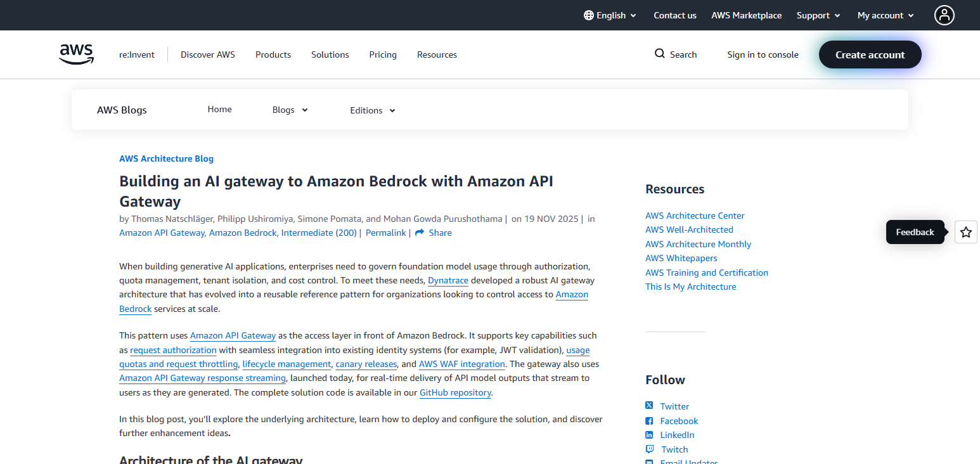Open the Resources nav menu

437,55
